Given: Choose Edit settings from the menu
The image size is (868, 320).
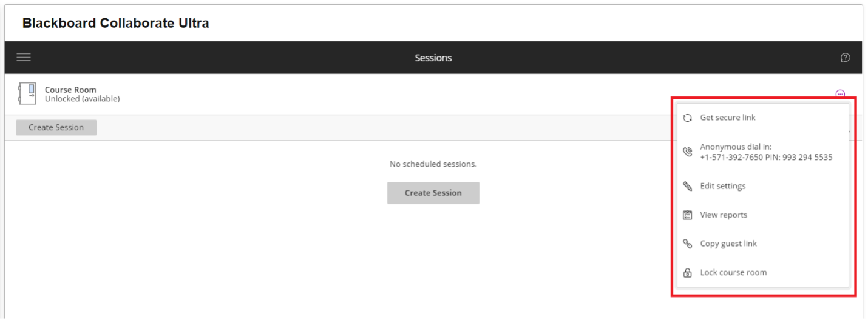Looking at the screenshot, I should pos(763,186).
